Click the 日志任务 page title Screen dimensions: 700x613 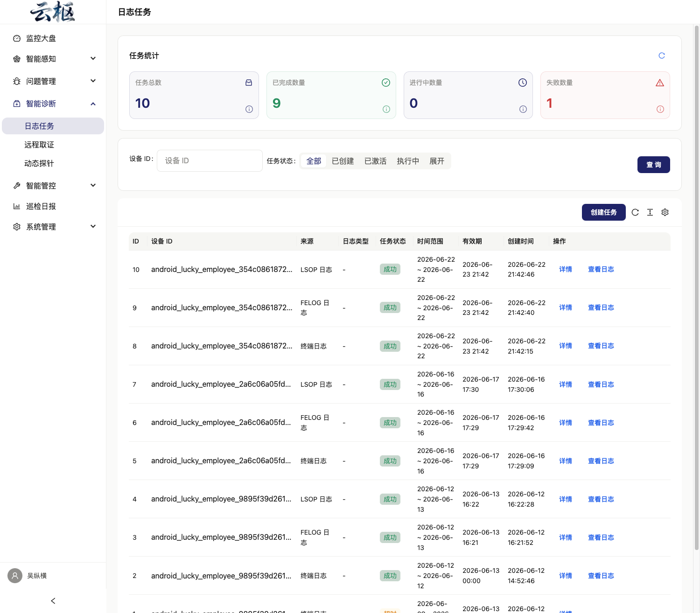[134, 12]
